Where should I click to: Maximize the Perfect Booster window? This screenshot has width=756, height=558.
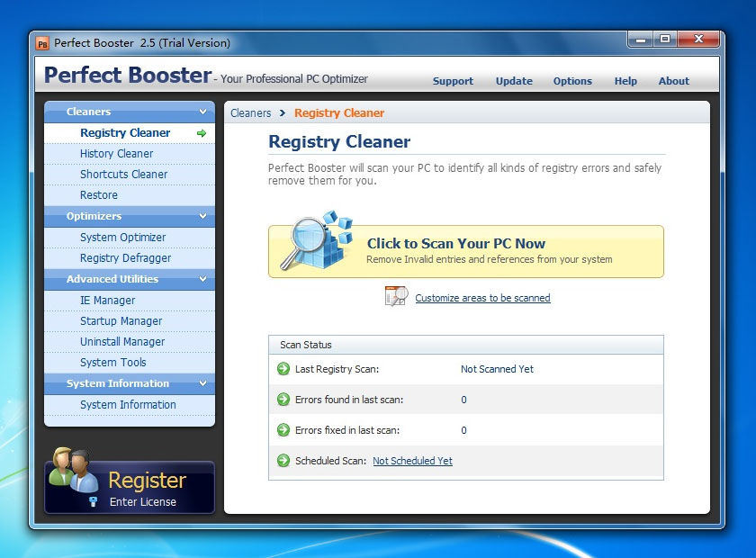click(665, 40)
